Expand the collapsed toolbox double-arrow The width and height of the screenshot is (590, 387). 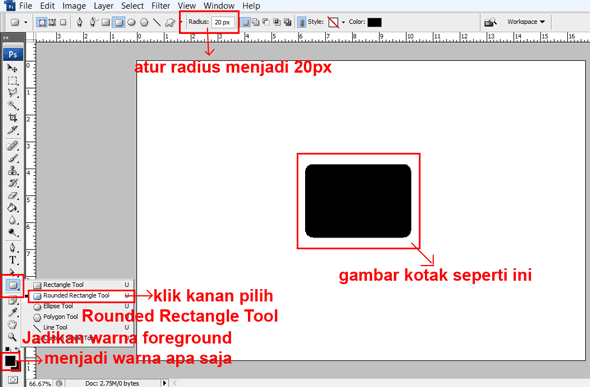coord(6,38)
